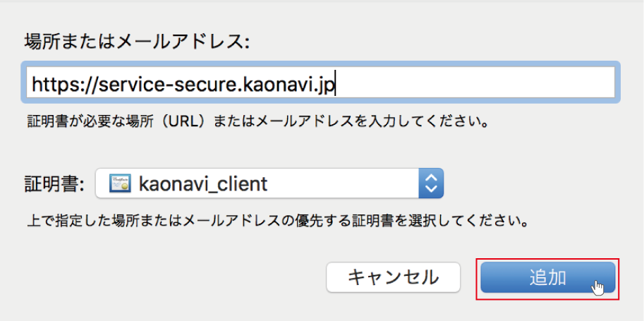
Task: Click the upward chevron in certificate selector
Action: coord(431,178)
